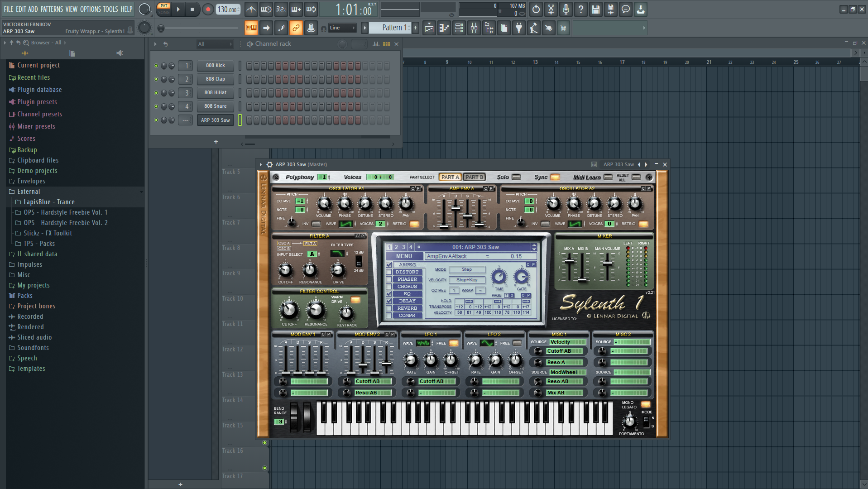Add a channel with the rack plus button
The image size is (868, 489).
pos(216,142)
